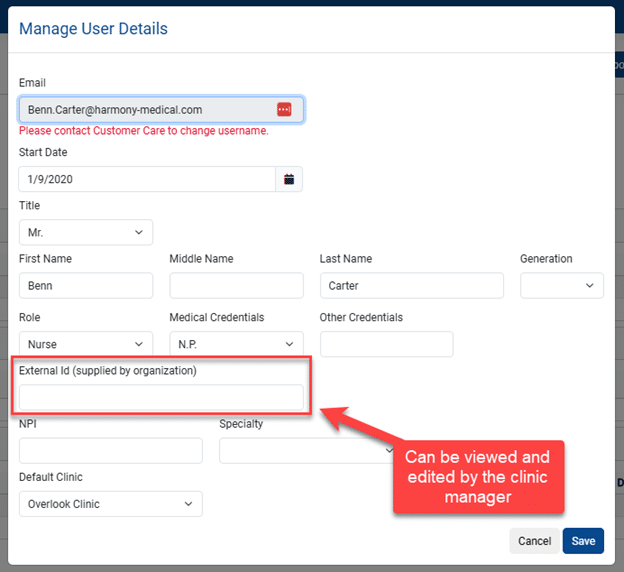Select the Last Name field containing Carter
The image size is (624, 572).
point(412,285)
